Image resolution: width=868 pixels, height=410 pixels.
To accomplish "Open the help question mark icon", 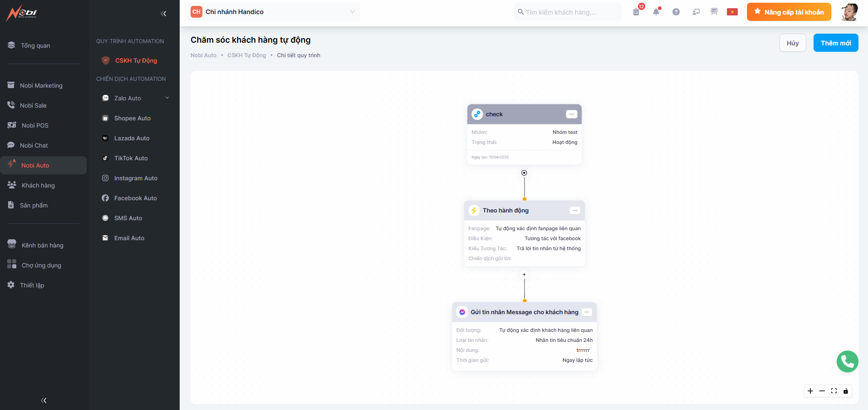I will tap(676, 12).
